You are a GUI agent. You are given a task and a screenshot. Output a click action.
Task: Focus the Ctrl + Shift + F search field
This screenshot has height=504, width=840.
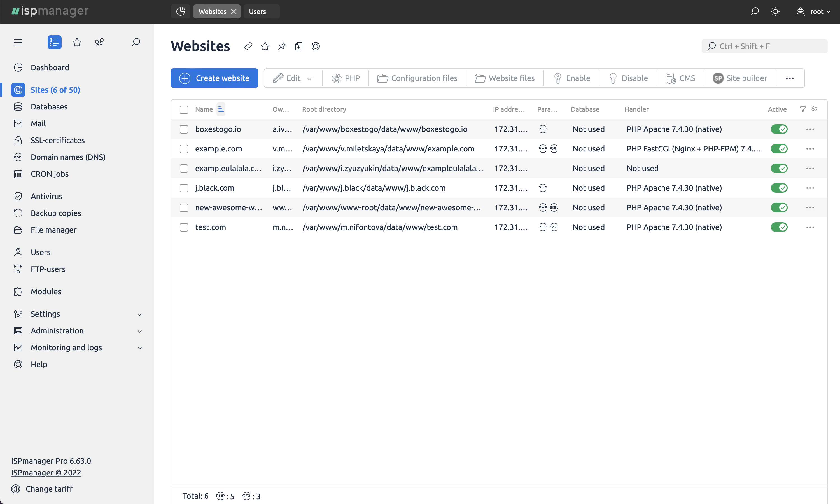pyautogui.click(x=764, y=46)
